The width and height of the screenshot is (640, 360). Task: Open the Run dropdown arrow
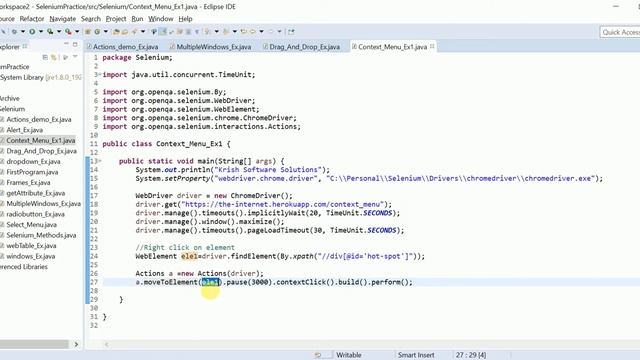pos(41,31)
